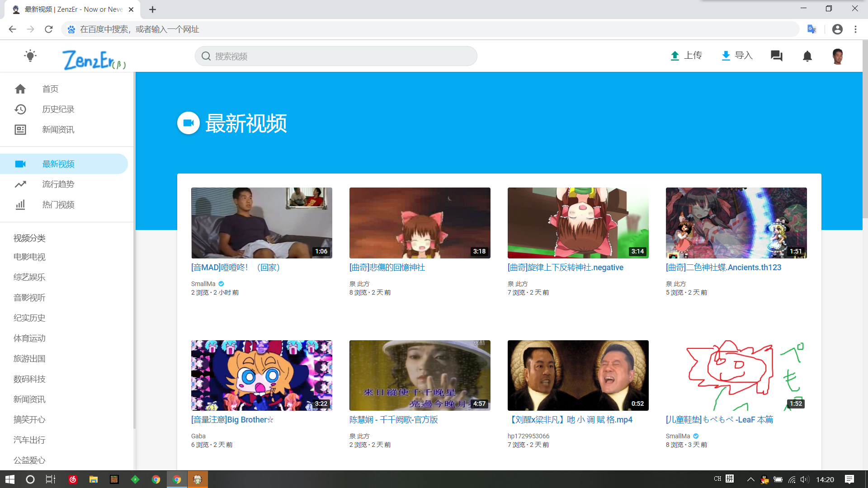Open 热门视频 hot videos bar-chart icon
868x488 pixels.
[20, 205]
